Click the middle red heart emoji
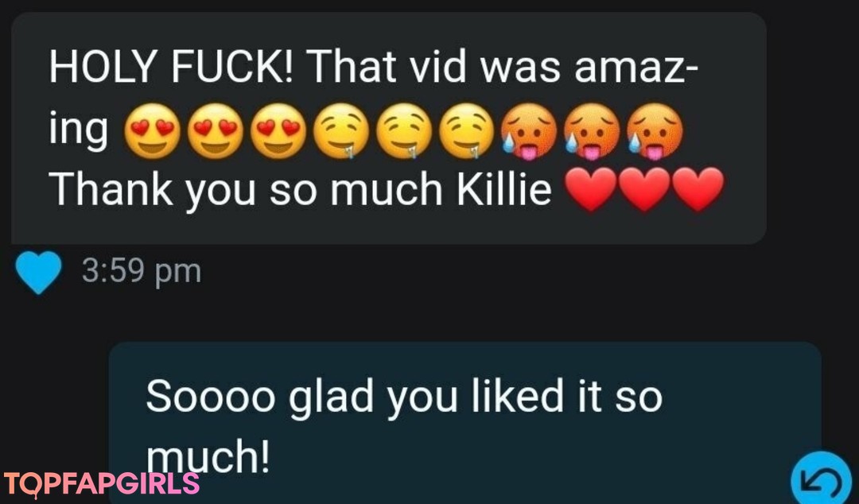The image size is (859, 504). (644, 189)
